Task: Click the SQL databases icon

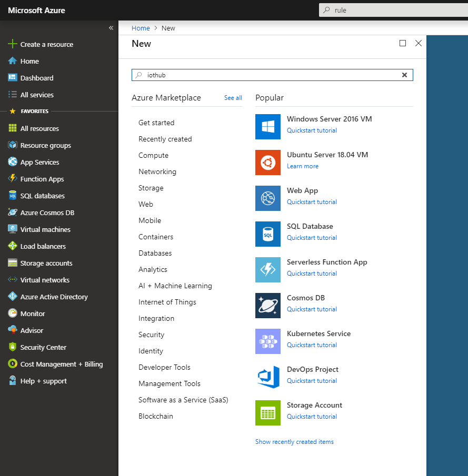Action: 13,196
